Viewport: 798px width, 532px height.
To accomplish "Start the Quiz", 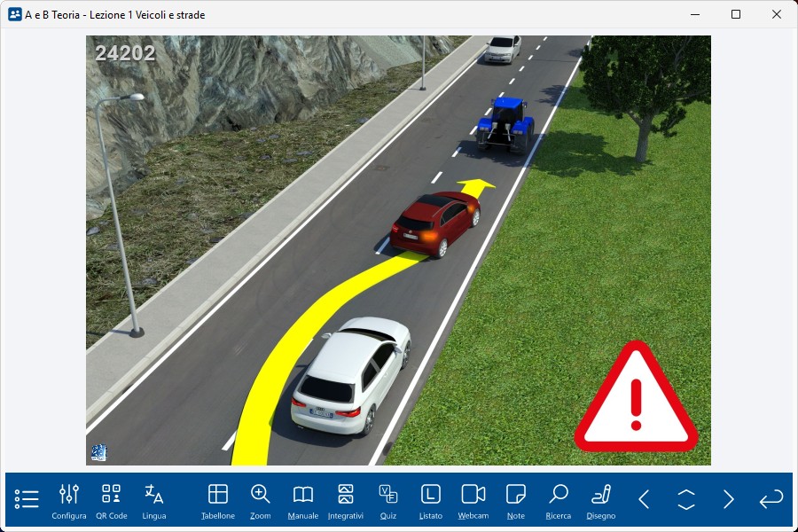I will point(388,501).
